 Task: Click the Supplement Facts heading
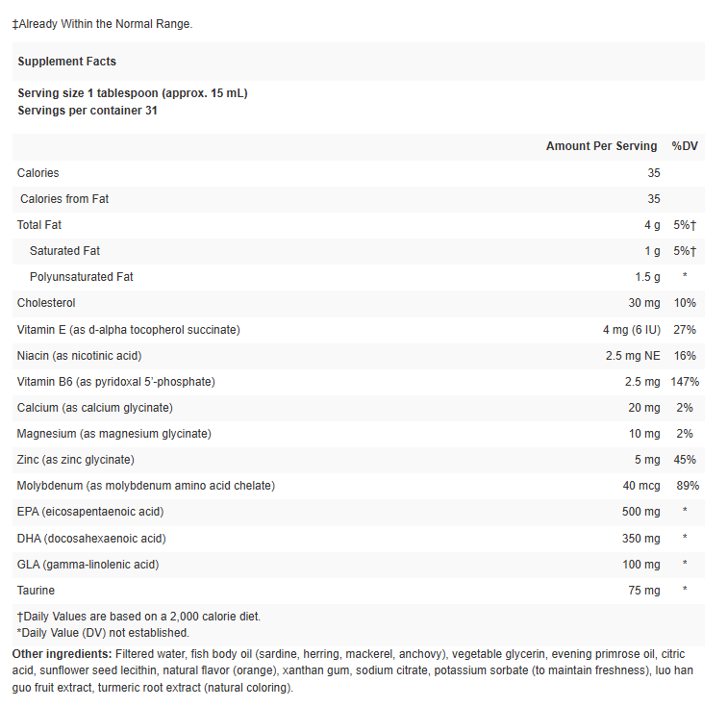[x=66, y=62]
